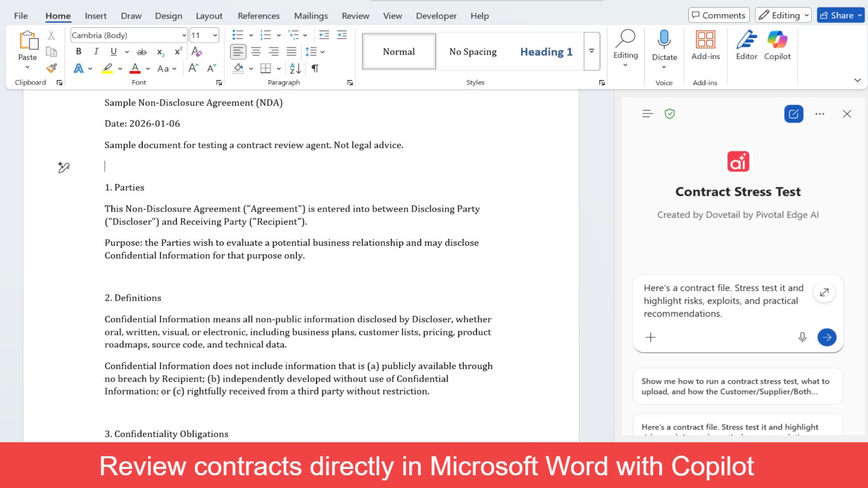Start a new chat in Copilot pane
Viewport: 868px width, 488px height.
[x=794, y=114]
